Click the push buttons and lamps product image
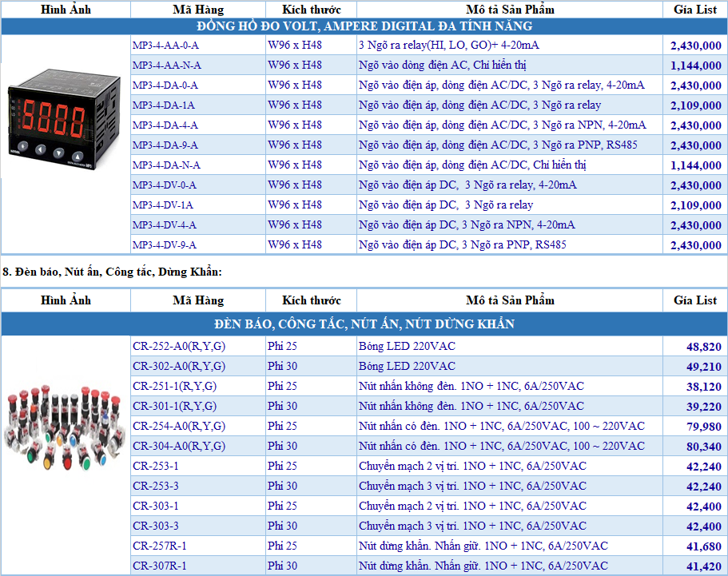 (65, 427)
